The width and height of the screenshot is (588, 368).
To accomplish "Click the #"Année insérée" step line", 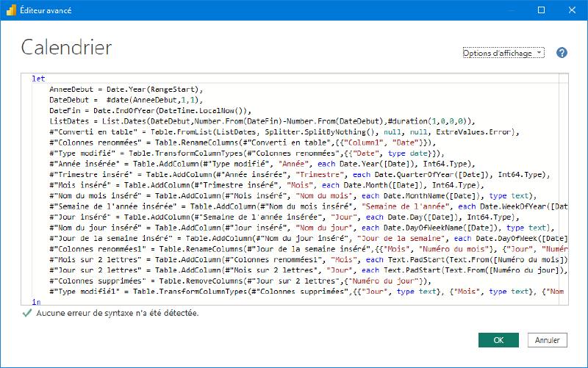I will coord(262,164).
